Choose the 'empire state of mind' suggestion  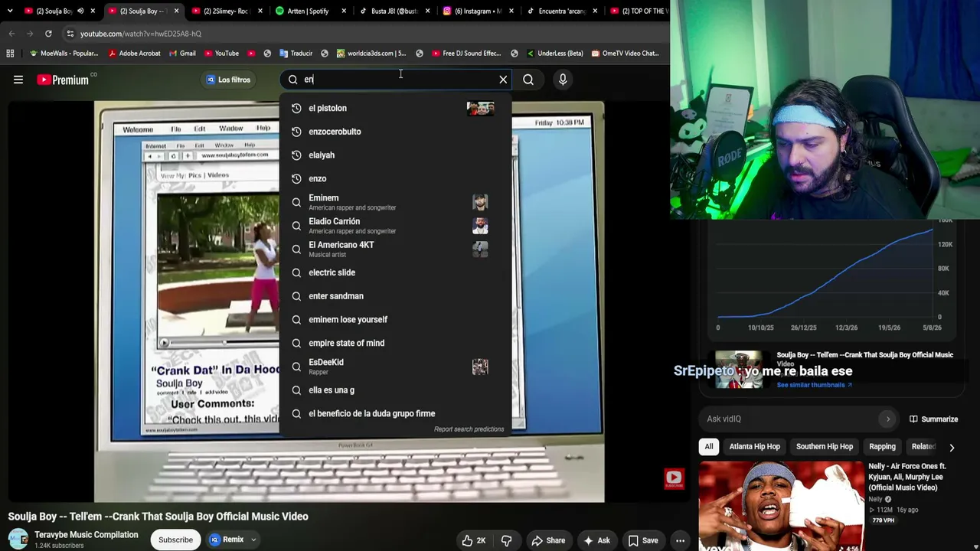click(x=396, y=343)
